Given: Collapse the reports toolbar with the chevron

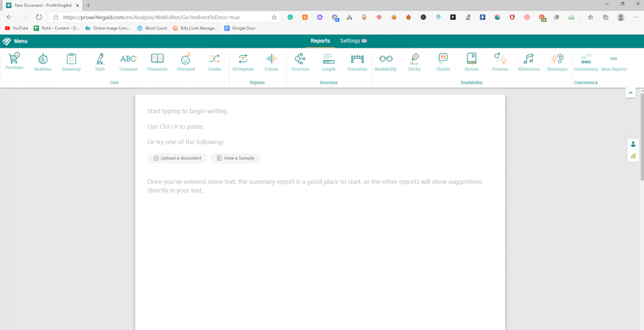Looking at the screenshot, I should click(630, 93).
